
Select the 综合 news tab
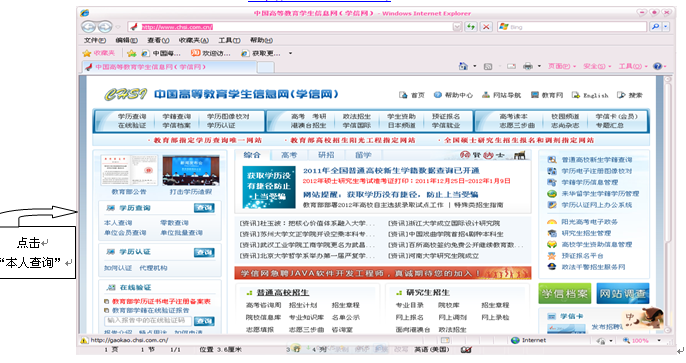[252, 155]
